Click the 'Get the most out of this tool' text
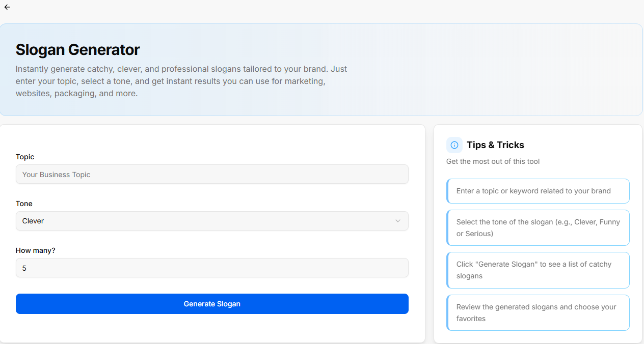This screenshot has width=644, height=344. pos(493,161)
